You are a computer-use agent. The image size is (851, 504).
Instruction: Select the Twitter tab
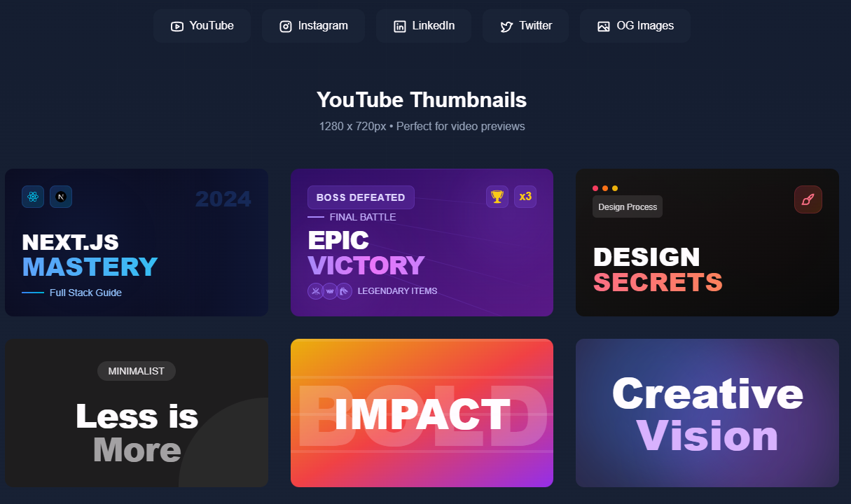tap(525, 26)
